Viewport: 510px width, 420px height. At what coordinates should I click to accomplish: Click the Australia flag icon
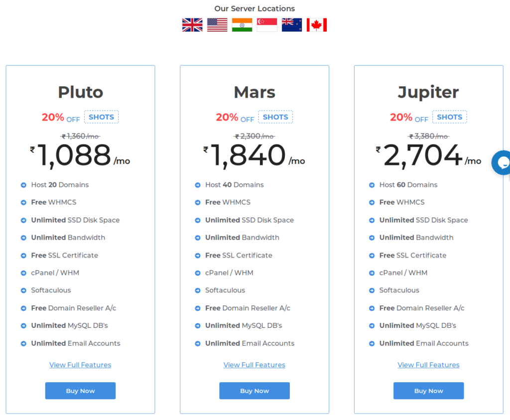click(292, 25)
